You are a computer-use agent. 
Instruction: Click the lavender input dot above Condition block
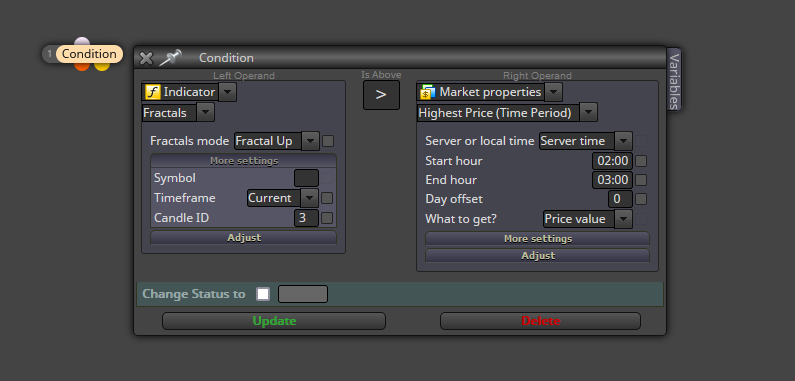click(82, 42)
